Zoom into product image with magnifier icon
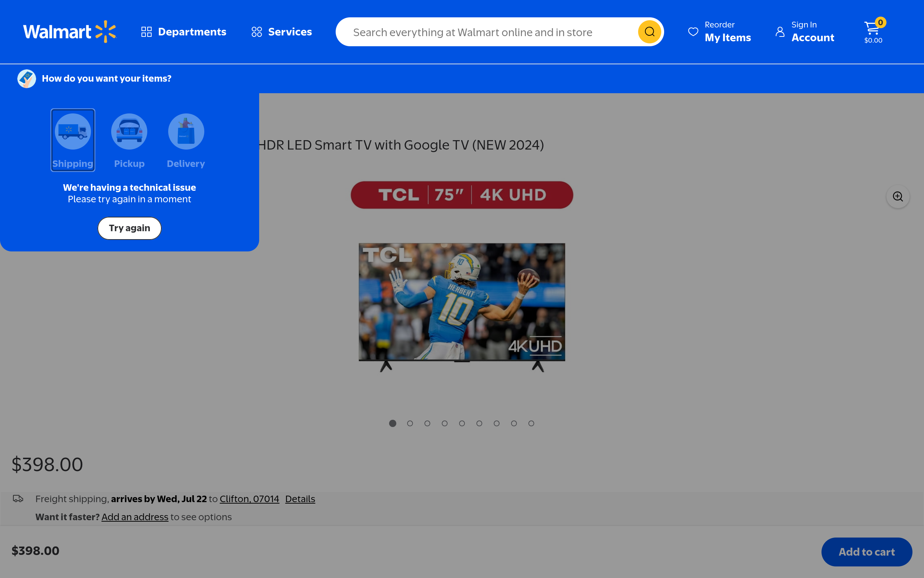 point(898,197)
